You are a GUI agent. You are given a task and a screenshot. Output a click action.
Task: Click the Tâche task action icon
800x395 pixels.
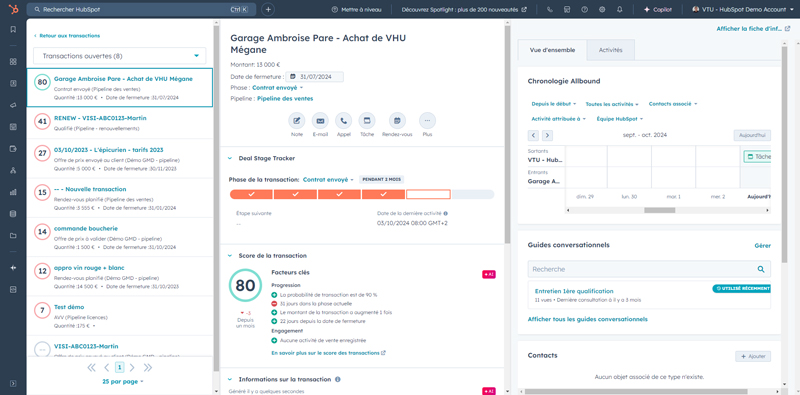(x=367, y=121)
